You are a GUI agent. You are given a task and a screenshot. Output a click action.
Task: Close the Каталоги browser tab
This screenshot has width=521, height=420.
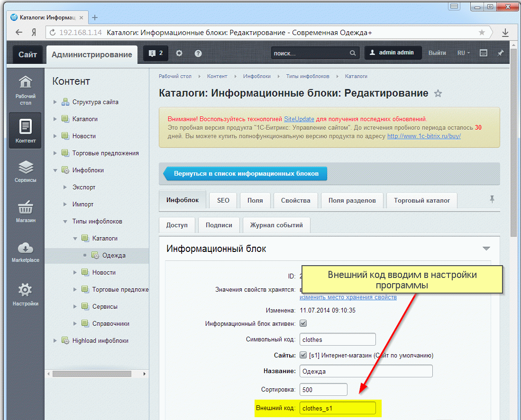point(81,18)
